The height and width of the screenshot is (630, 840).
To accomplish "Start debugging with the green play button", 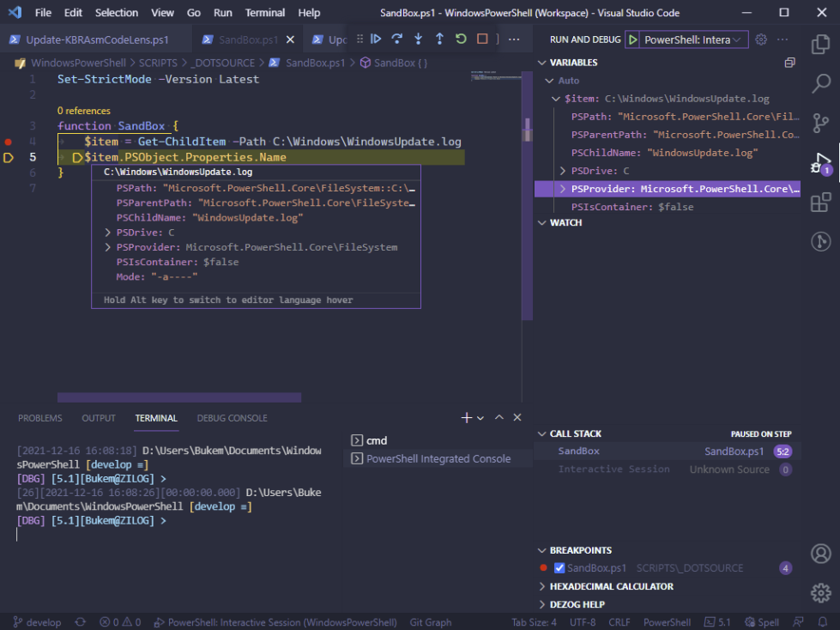I will click(633, 39).
